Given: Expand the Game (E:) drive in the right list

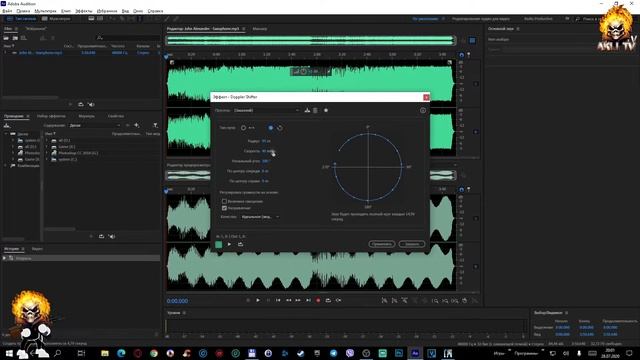Looking at the screenshot, I should 47,147.
